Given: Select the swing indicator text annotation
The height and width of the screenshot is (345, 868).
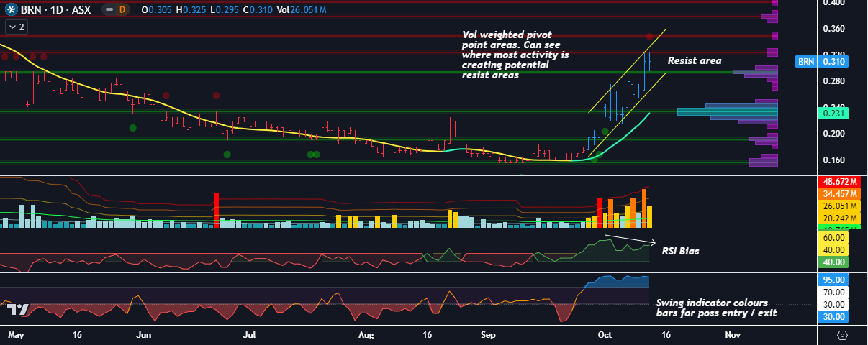Looking at the screenshot, I should click(712, 308).
